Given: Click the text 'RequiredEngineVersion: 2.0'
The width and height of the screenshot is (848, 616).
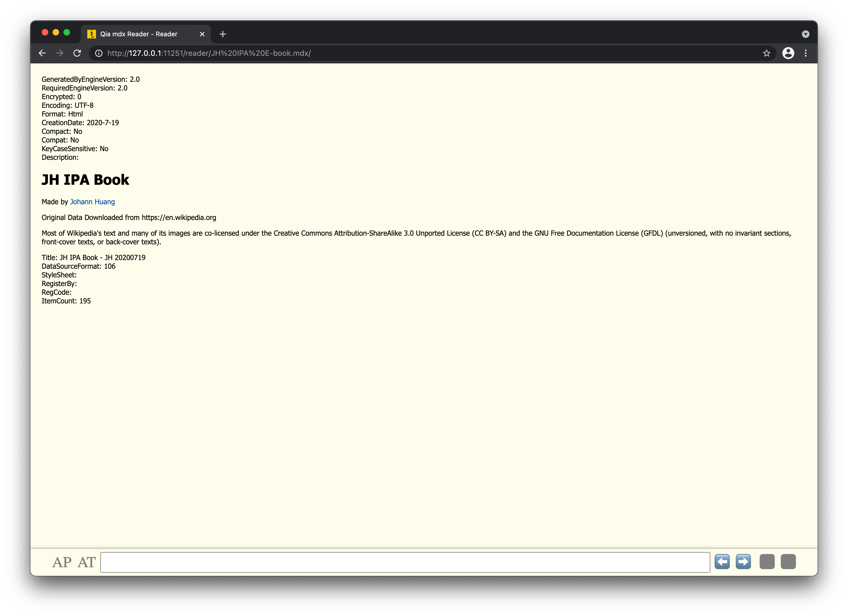Looking at the screenshot, I should [85, 88].
